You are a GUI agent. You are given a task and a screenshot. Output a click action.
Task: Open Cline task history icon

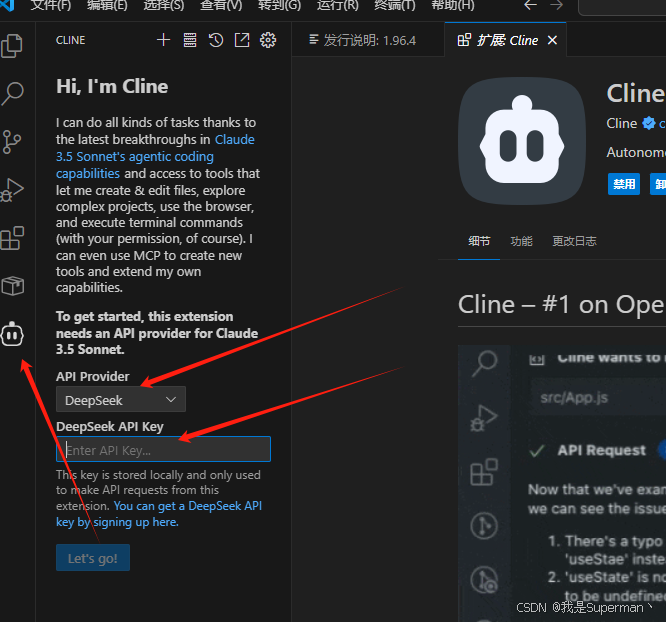coord(216,40)
